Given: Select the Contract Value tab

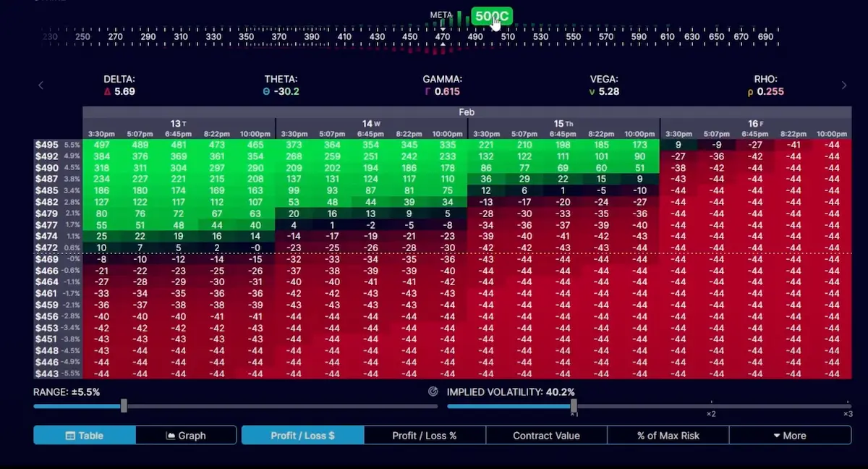Looking at the screenshot, I should pos(546,435).
